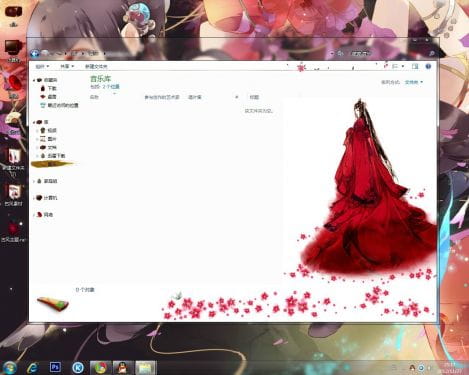Open the Windows Start orb
Screen dimensions: 469x375
[x=9, y=367]
